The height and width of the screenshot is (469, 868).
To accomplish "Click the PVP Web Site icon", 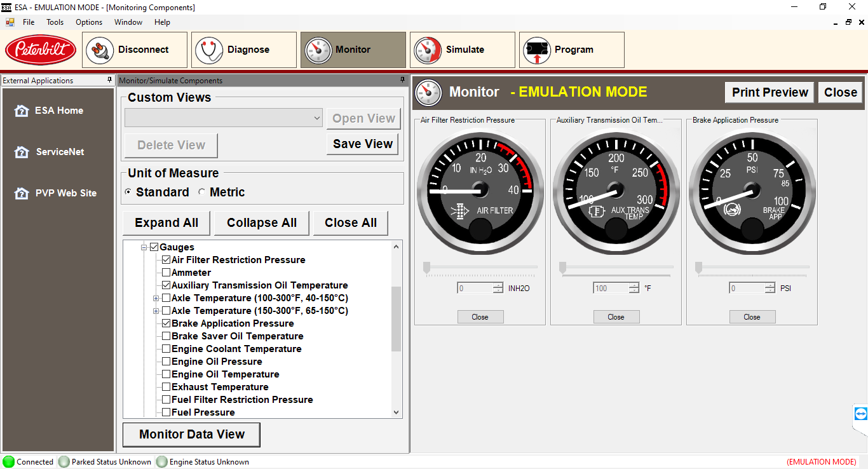I will pos(22,194).
